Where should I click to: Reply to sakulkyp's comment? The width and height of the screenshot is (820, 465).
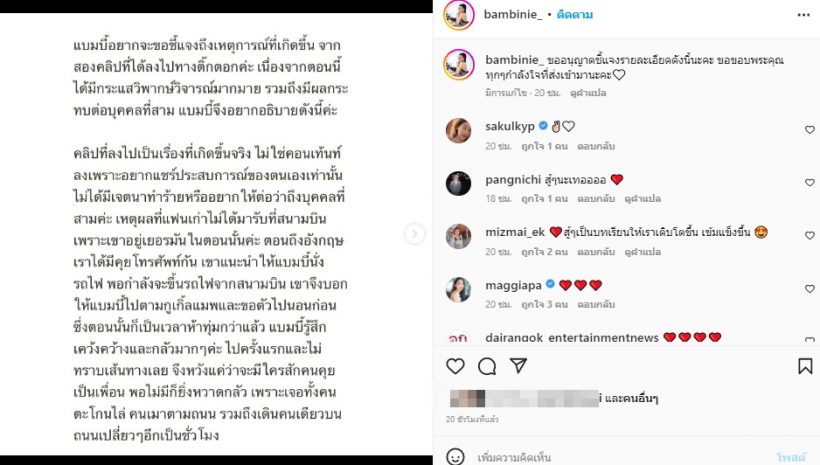pyautogui.click(x=596, y=146)
